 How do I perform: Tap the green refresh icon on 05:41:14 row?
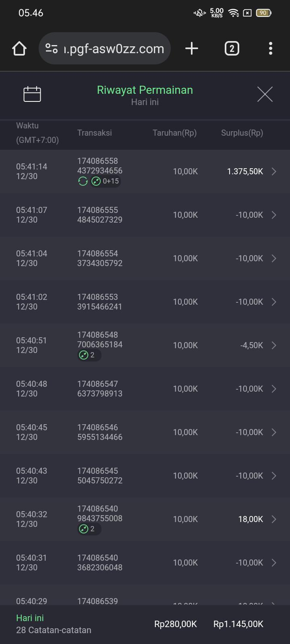point(83,182)
